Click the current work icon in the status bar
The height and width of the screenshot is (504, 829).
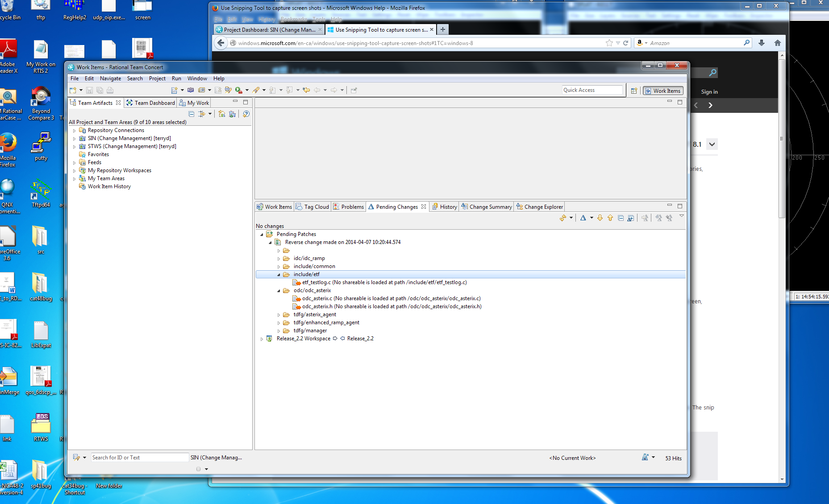tap(645, 458)
